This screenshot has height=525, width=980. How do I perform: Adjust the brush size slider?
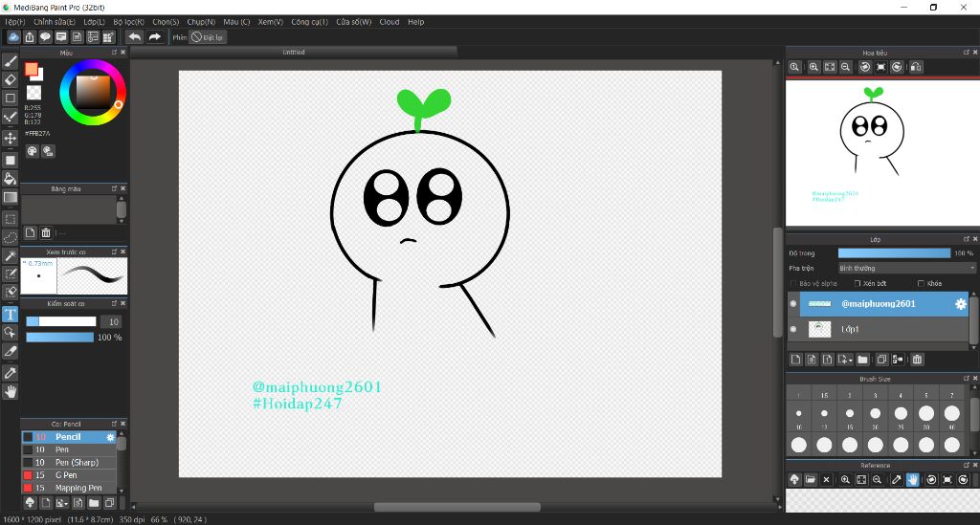click(x=61, y=321)
